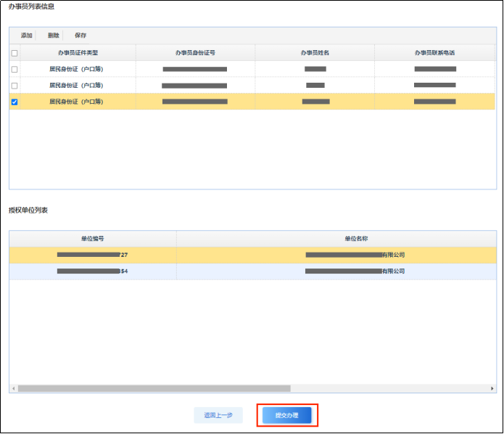The width and height of the screenshot is (504, 434).
Task: Click the horizontal scrollbar right arrow
Action: point(492,388)
